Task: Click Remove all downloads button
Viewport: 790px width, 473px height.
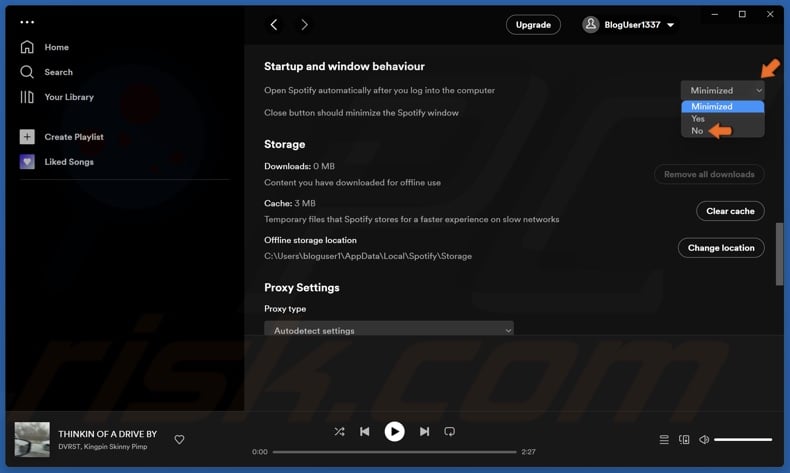Action: [x=709, y=174]
